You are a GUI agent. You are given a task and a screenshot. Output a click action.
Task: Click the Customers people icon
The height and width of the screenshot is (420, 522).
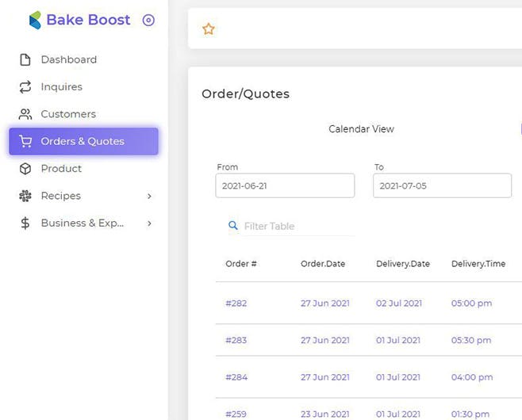[x=25, y=114]
